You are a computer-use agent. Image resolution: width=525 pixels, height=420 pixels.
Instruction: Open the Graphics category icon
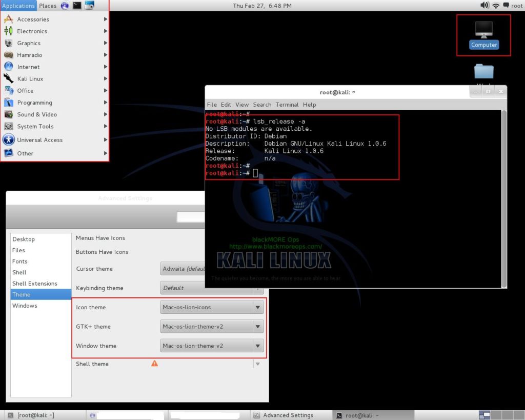(8, 43)
